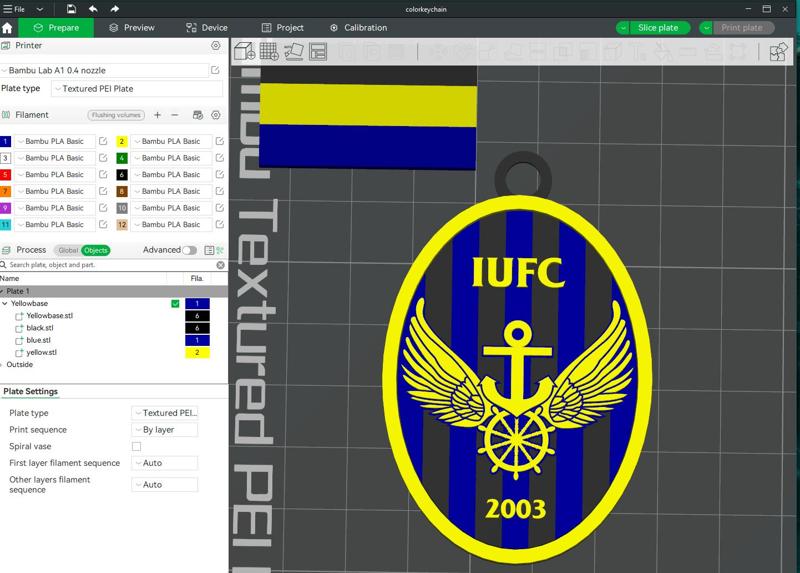Edit preset for filament 12

pyautogui.click(x=219, y=225)
